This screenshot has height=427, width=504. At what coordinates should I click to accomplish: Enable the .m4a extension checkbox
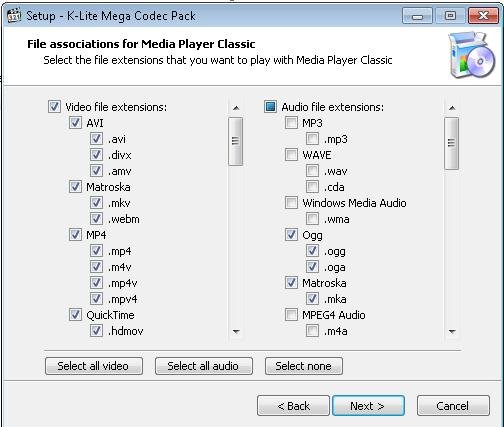coord(312,331)
